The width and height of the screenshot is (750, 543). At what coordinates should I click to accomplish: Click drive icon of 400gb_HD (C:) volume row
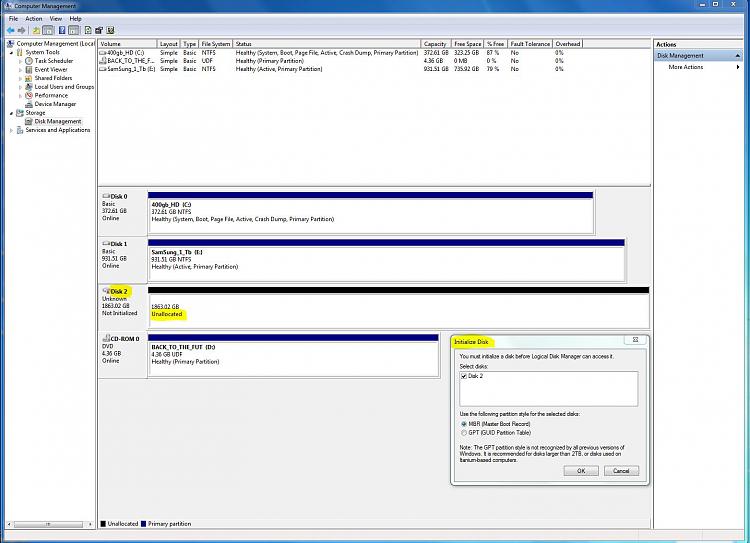[x=102, y=53]
